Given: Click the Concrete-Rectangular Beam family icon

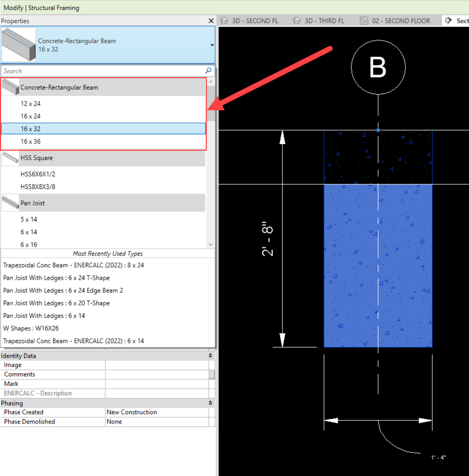Looking at the screenshot, I should coord(10,87).
